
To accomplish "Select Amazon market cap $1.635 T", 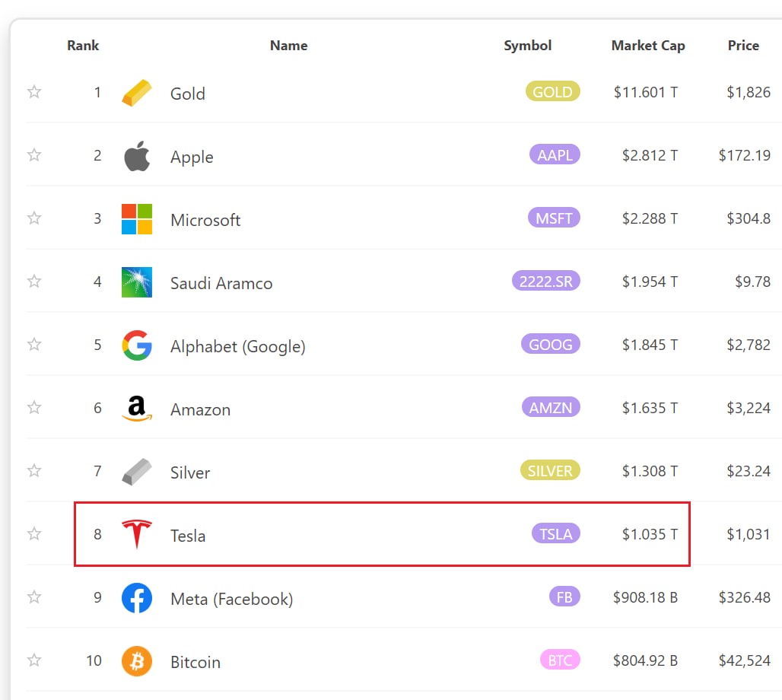I will click(650, 408).
